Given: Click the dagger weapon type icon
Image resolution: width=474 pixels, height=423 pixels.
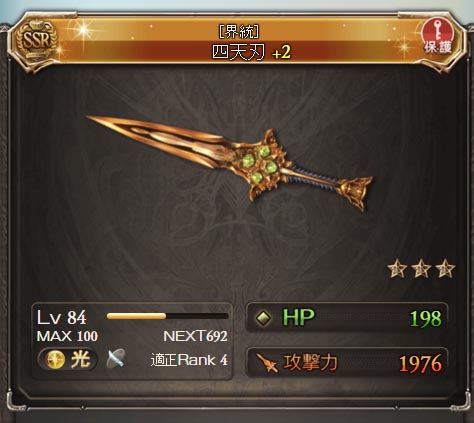Looking at the screenshot, I should click(x=116, y=359).
